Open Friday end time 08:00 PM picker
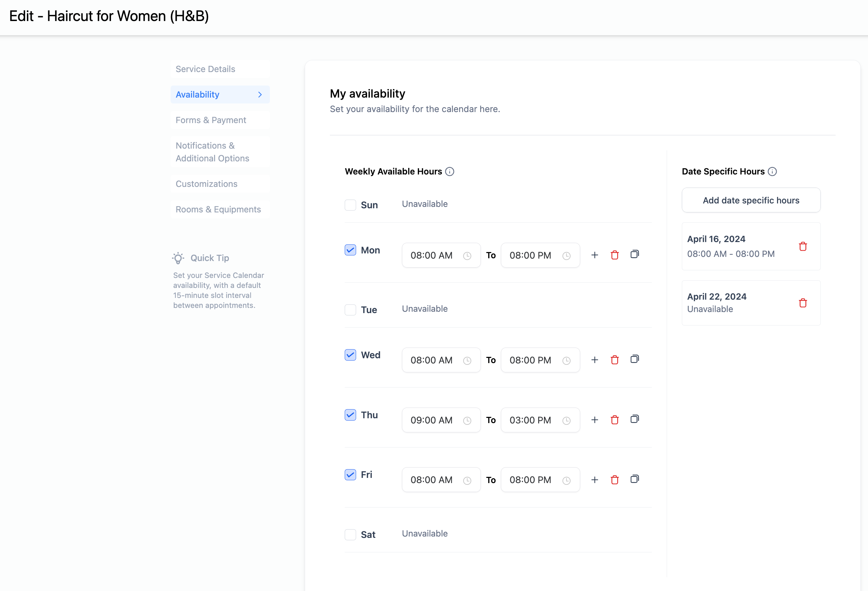 (x=540, y=480)
